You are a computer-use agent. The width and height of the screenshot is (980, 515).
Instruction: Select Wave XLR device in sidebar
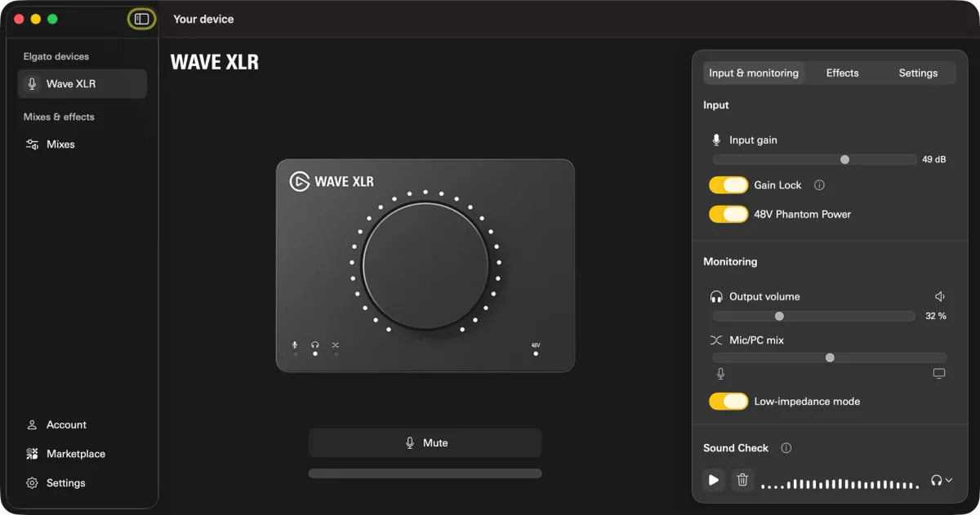[82, 84]
